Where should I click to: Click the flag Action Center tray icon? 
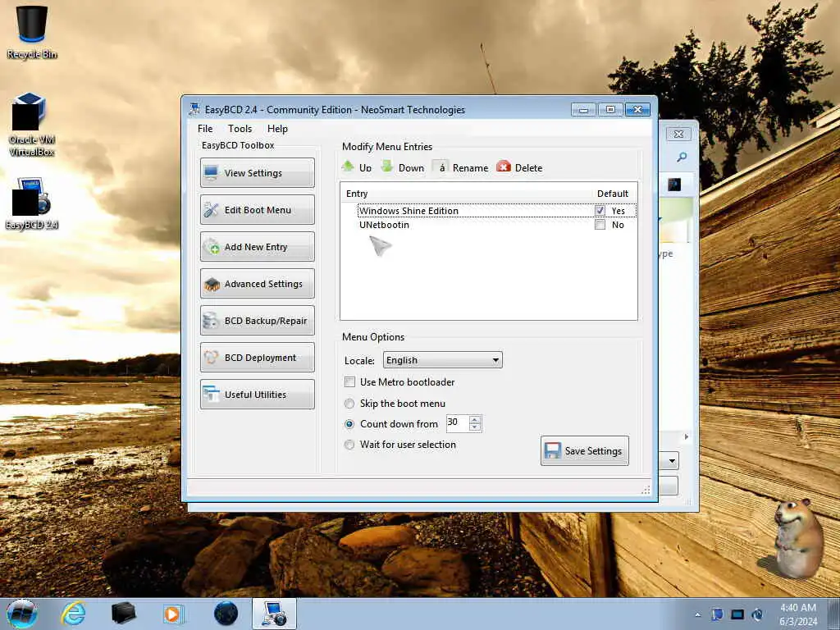pos(717,614)
